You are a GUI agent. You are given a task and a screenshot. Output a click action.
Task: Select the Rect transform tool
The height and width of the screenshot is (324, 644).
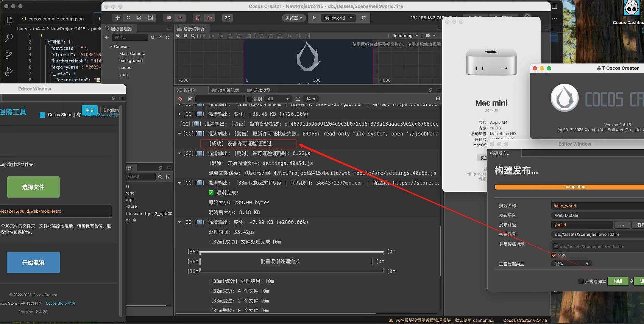(150, 18)
